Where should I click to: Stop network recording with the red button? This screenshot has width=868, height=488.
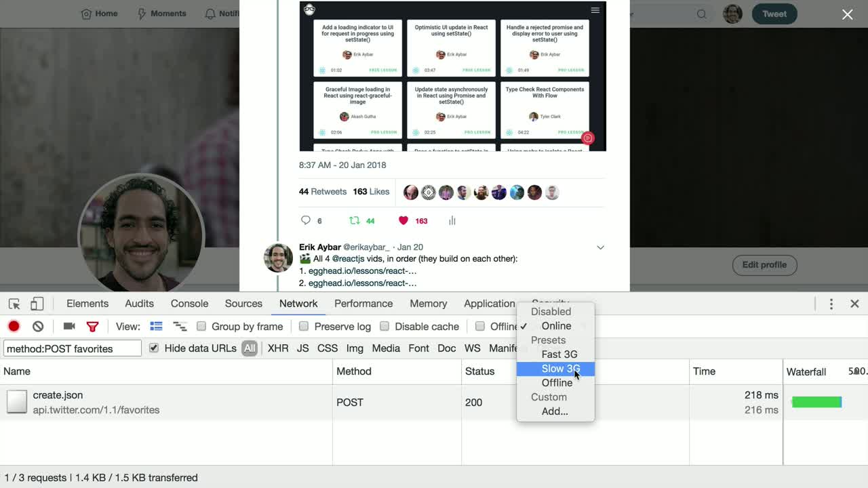(x=14, y=326)
